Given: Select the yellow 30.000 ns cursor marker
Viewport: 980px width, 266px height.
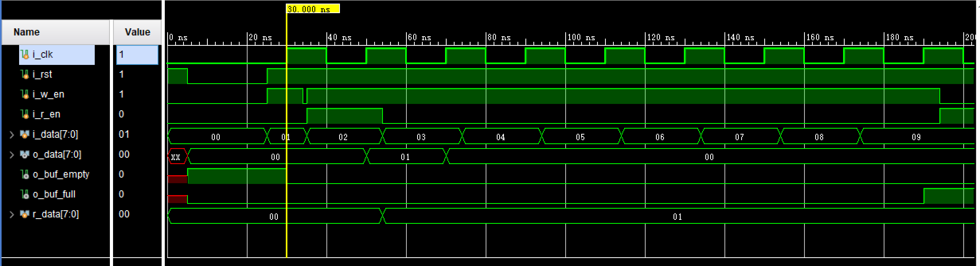Looking at the screenshot, I should (313, 9).
